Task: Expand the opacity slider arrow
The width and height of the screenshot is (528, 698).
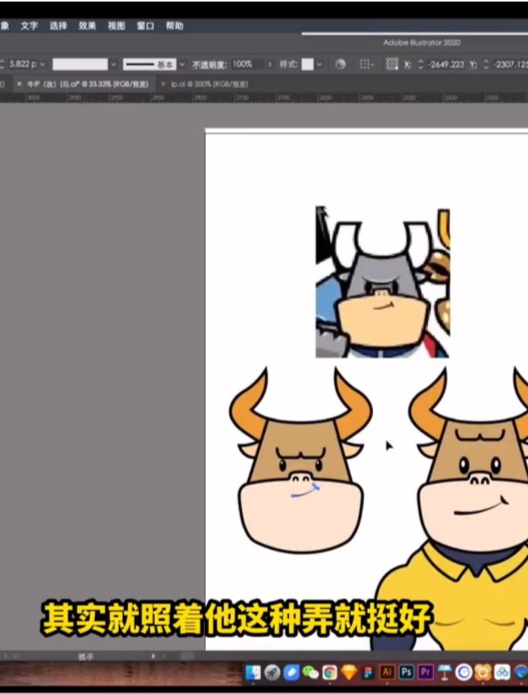Action: point(269,65)
